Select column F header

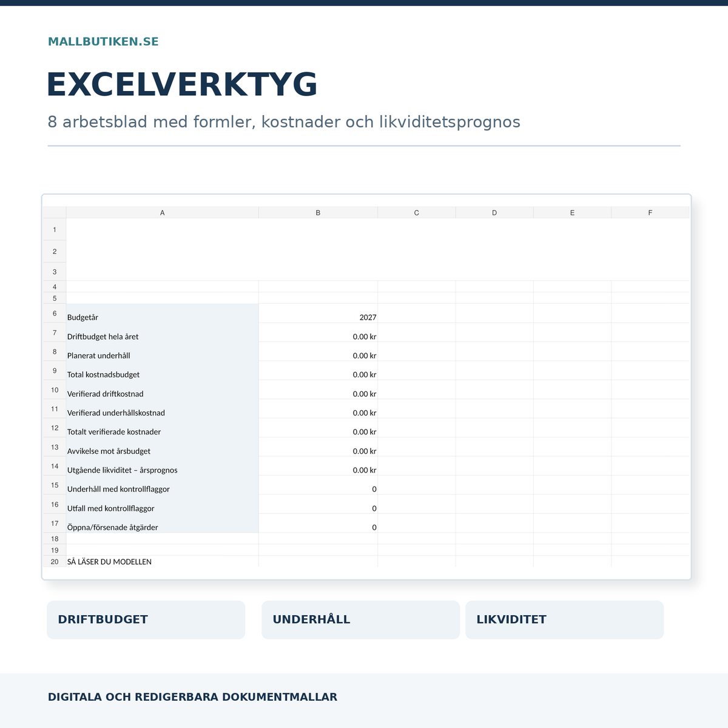tap(650, 213)
